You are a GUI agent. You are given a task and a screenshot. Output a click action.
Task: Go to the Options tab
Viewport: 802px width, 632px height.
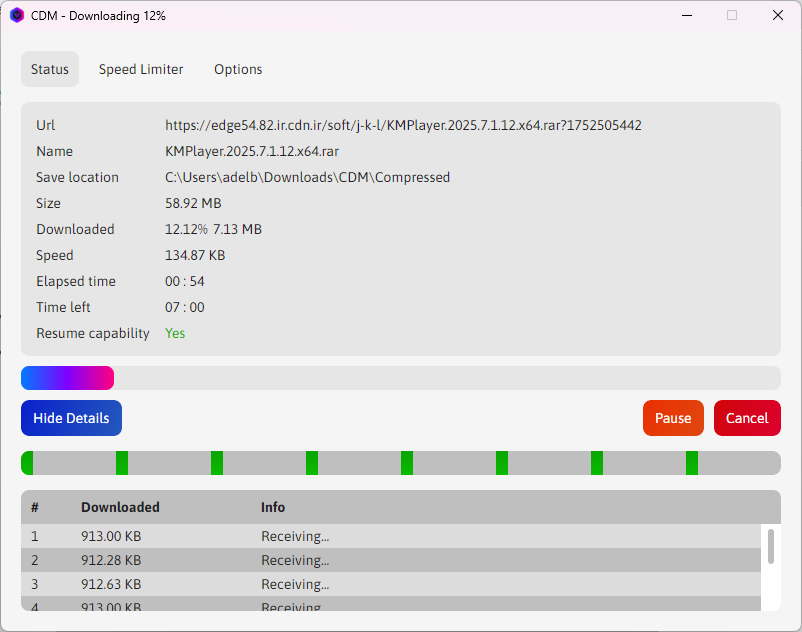click(238, 69)
